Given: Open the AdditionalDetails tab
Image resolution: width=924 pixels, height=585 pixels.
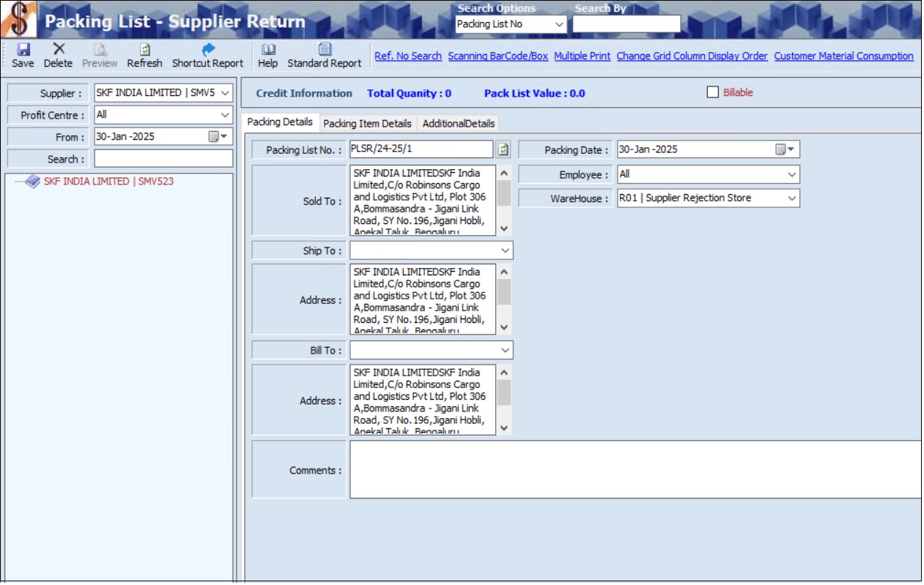Looking at the screenshot, I should [457, 123].
